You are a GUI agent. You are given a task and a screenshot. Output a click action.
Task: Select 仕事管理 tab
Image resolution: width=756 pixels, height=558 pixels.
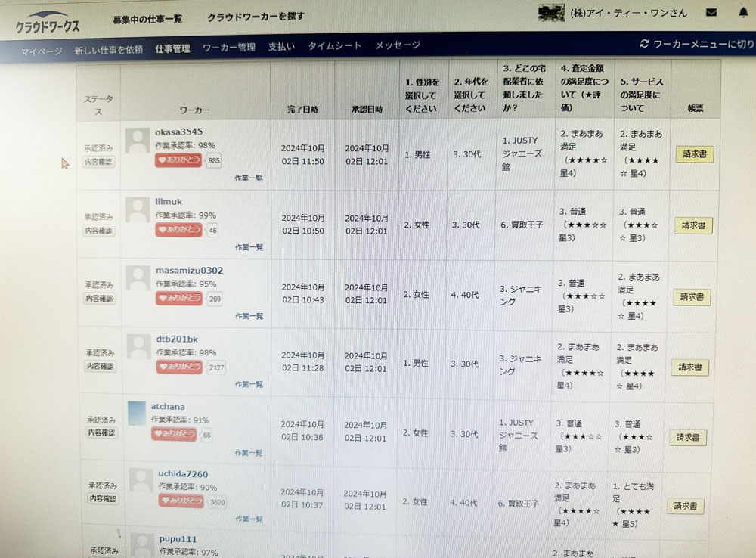172,48
